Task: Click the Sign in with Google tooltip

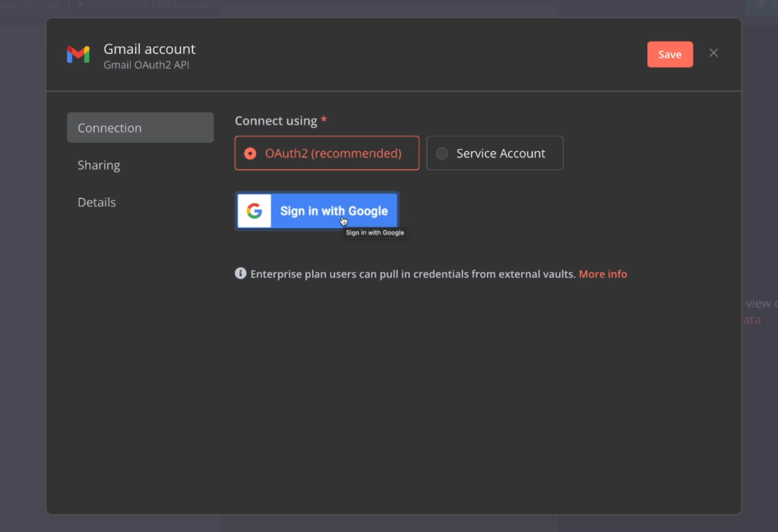Action: coord(375,233)
